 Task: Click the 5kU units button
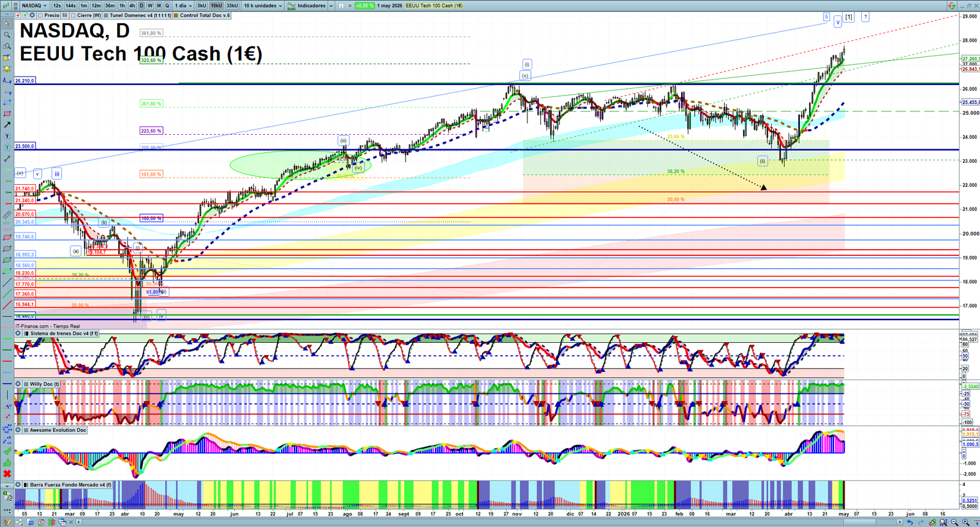(202, 6)
